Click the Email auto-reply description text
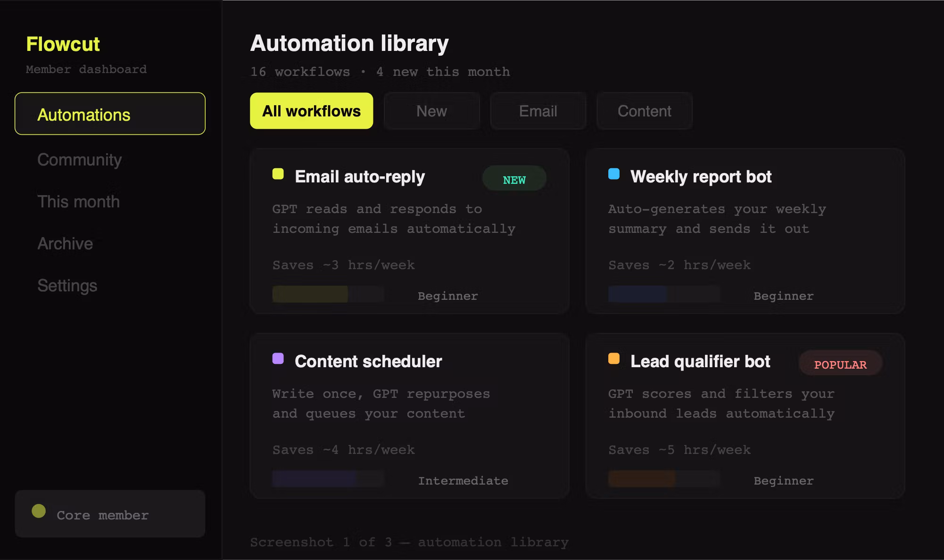Viewport: 944px width, 560px height. click(394, 219)
